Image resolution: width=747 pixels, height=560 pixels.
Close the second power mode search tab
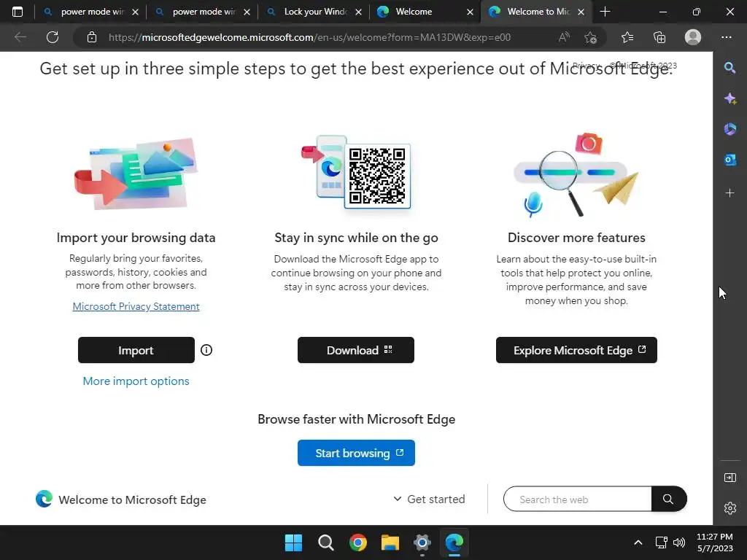coord(247,12)
